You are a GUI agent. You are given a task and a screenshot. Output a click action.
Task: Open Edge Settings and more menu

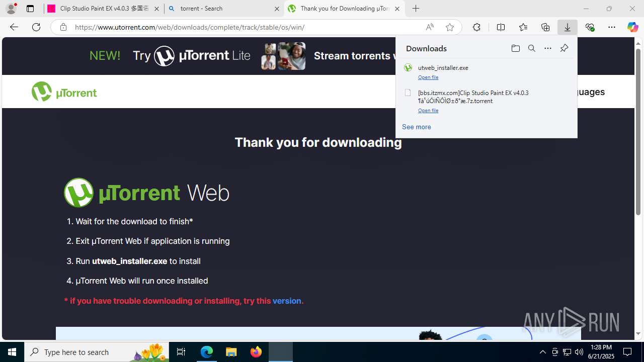(612, 27)
